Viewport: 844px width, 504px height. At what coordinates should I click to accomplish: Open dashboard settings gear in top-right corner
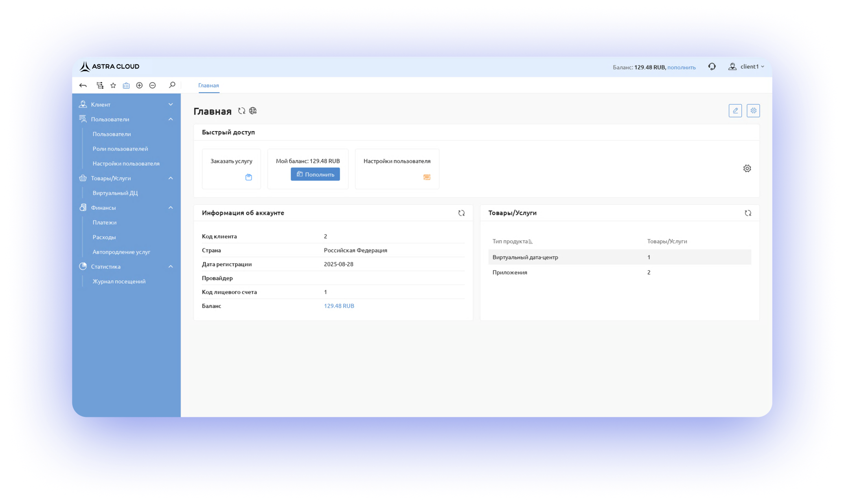coord(753,111)
